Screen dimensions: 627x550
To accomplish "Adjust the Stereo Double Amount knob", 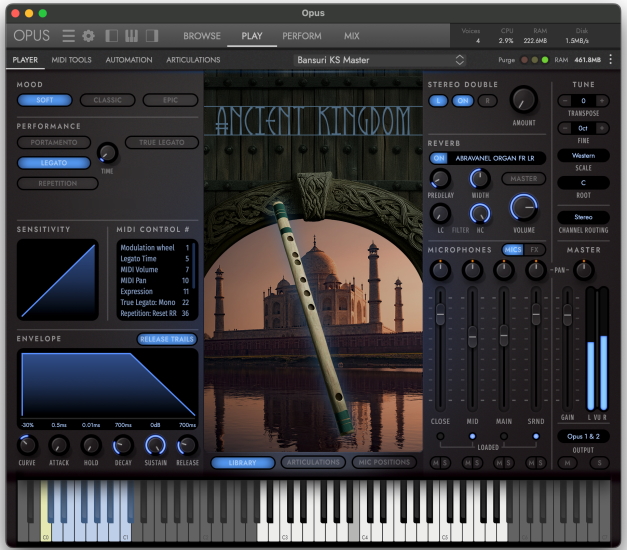I will pyautogui.click(x=523, y=100).
